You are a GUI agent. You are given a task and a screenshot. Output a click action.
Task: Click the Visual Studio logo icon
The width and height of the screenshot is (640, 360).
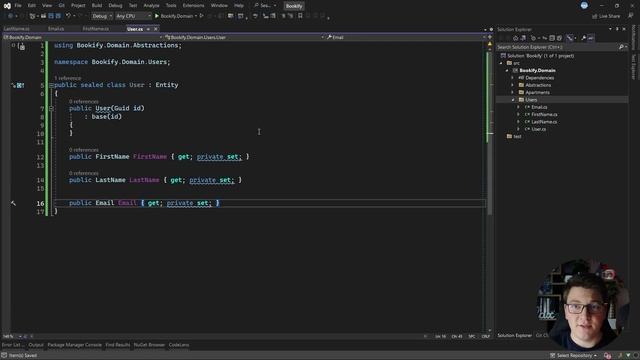pos(7,6)
